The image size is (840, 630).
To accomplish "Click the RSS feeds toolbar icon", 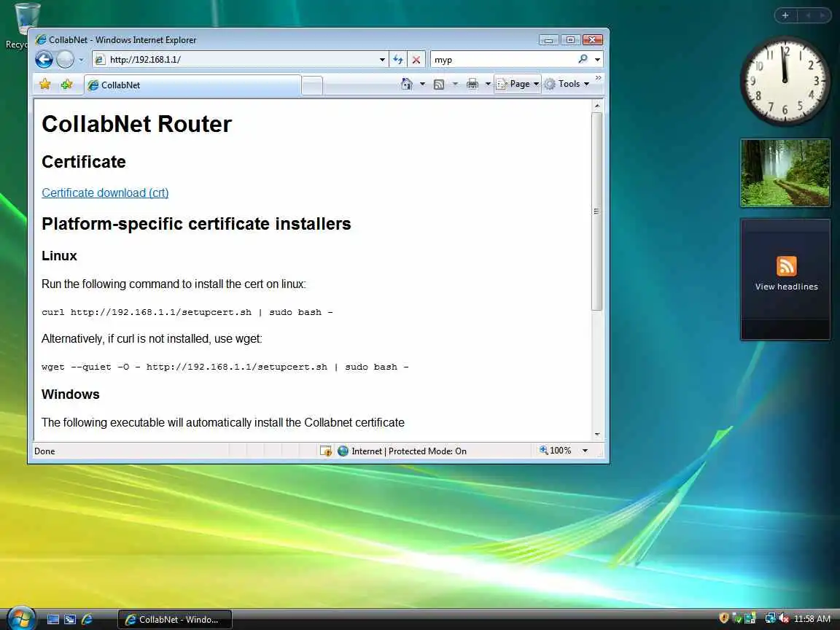I will coord(439,84).
